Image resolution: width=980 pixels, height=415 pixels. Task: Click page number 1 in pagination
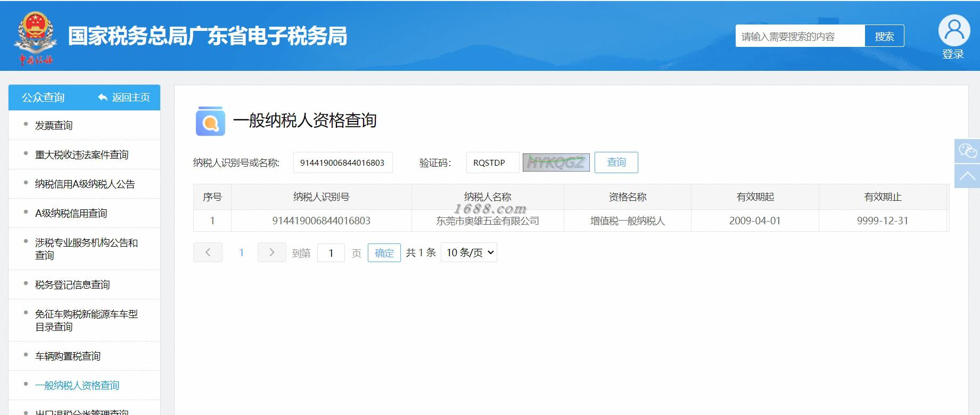click(x=241, y=253)
